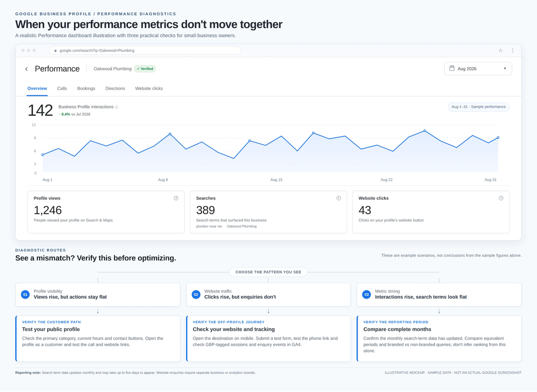Click the chart's first data point on Aug 1
The height and width of the screenshot is (392, 537).
[42, 155]
